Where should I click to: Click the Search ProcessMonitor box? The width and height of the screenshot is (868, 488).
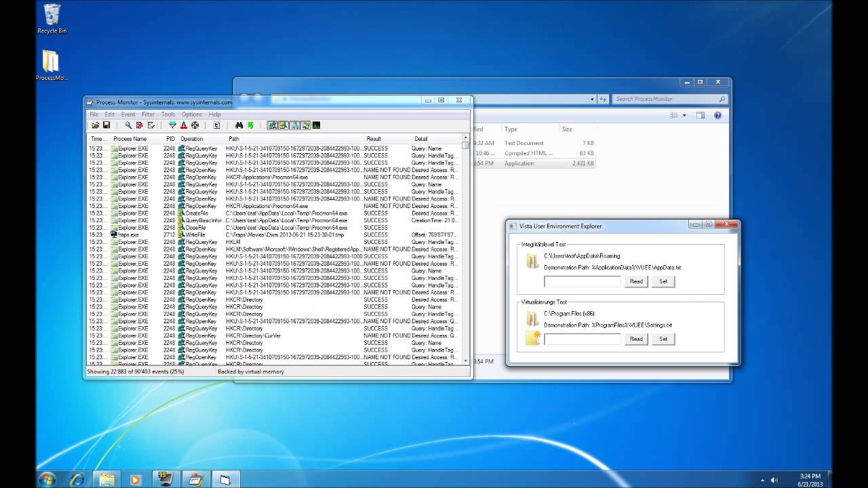[670, 99]
